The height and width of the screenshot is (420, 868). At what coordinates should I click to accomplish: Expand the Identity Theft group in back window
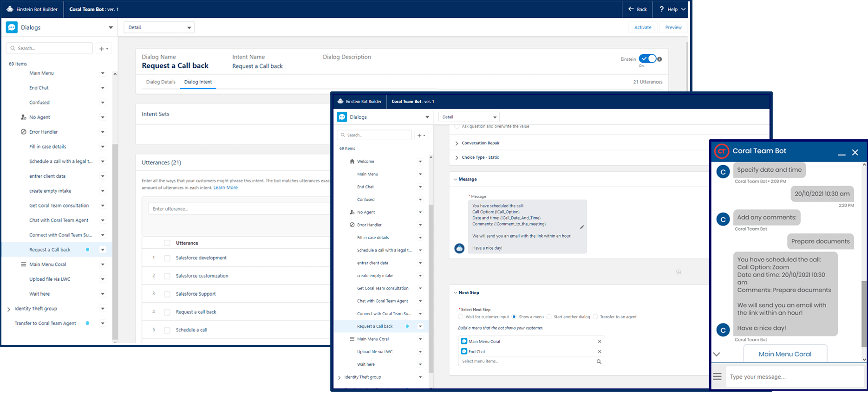[x=9, y=309]
